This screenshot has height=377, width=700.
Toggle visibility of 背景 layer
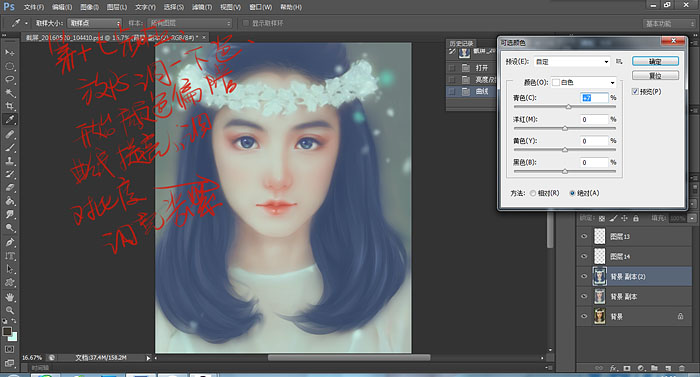click(x=584, y=316)
